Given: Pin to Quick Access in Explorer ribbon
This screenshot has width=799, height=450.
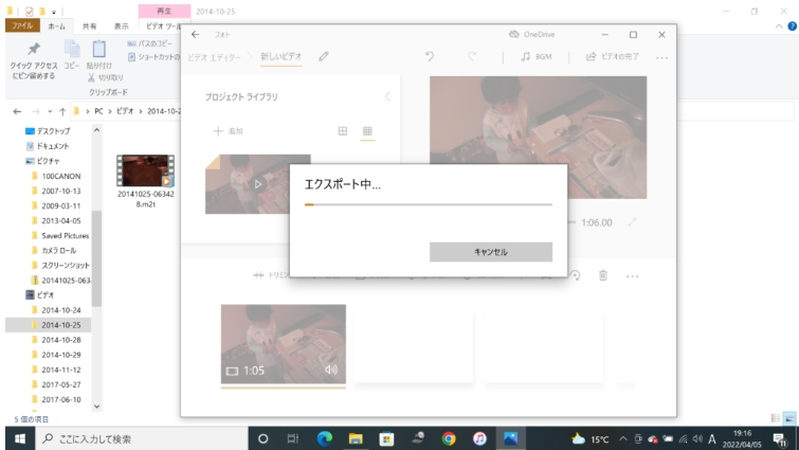Looking at the screenshot, I should (34, 61).
